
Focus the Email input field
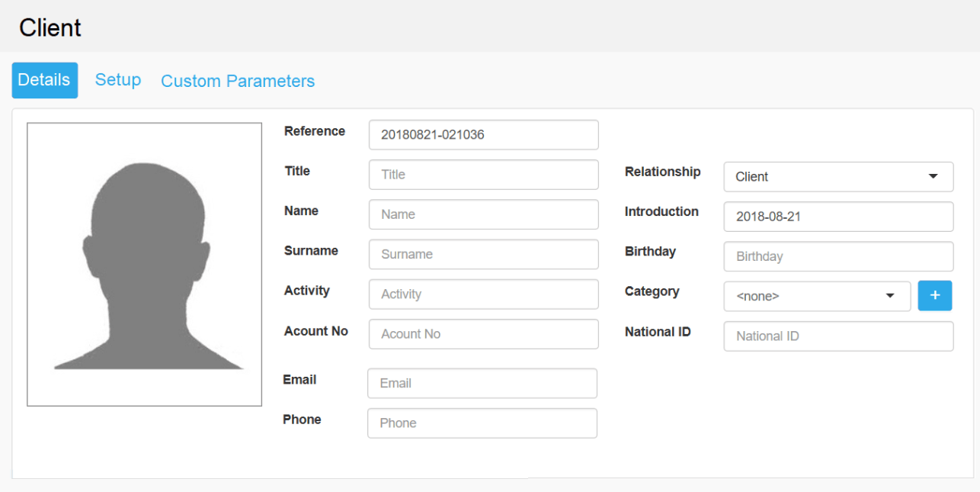click(x=482, y=384)
